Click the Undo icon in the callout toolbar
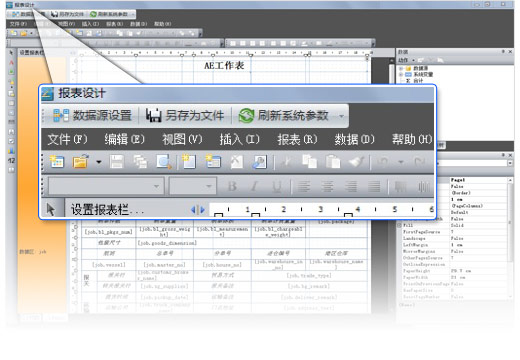This screenshot has width=520, height=360. [x=382, y=162]
